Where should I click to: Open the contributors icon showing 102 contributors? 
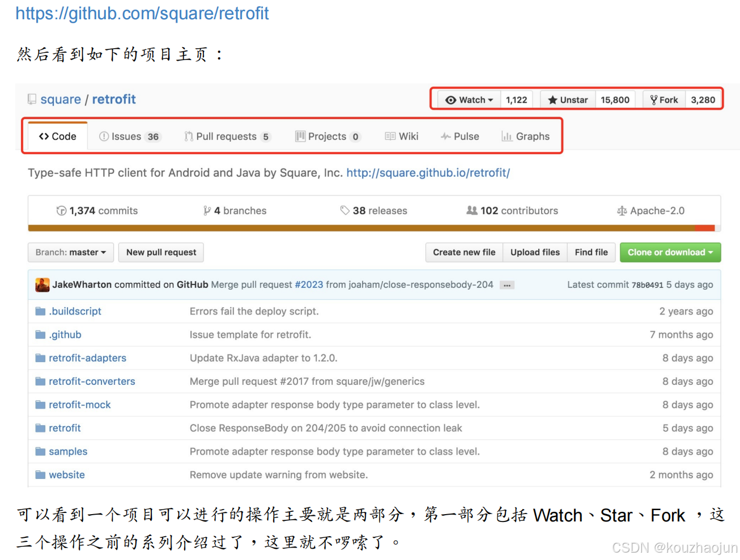click(473, 210)
